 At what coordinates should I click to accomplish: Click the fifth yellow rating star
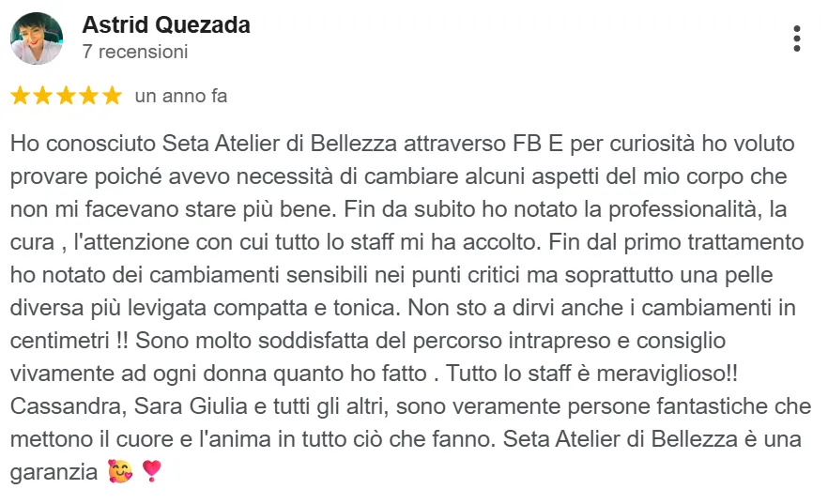[112, 96]
